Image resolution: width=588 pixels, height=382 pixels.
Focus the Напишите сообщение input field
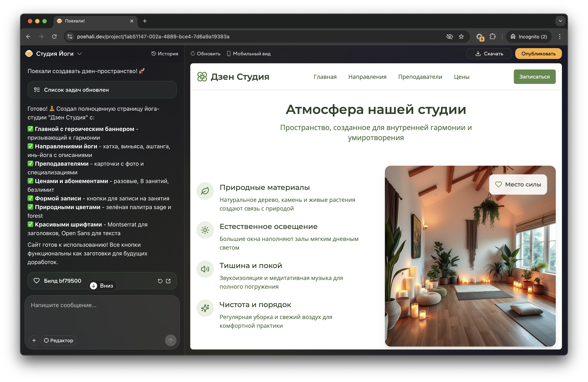click(102, 313)
